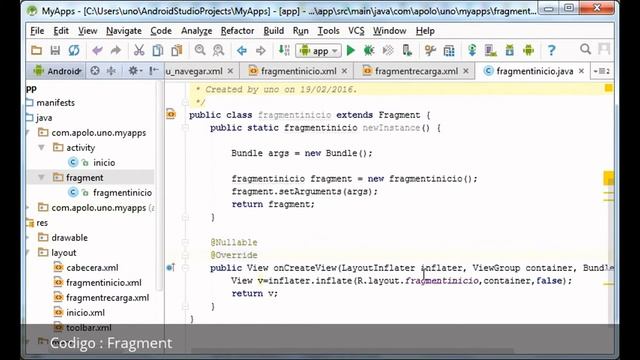
Task: Click the Find magnifier icon
Action: (x=200, y=50)
